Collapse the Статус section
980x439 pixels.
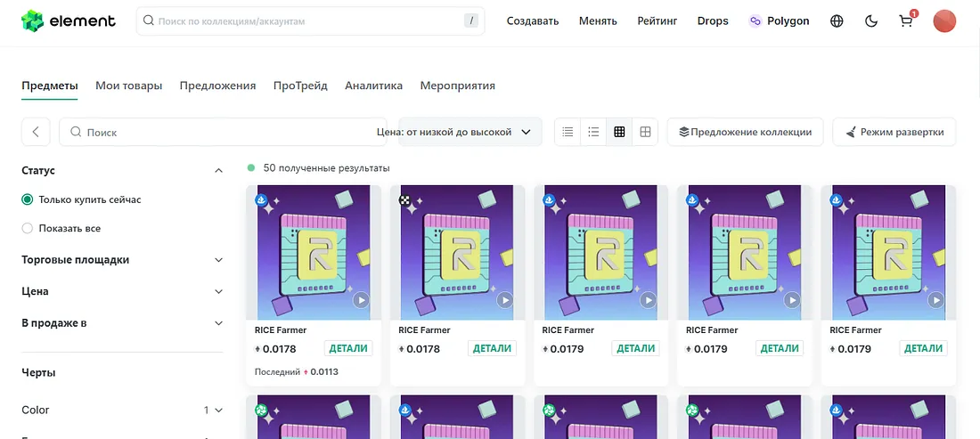click(218, 170)
